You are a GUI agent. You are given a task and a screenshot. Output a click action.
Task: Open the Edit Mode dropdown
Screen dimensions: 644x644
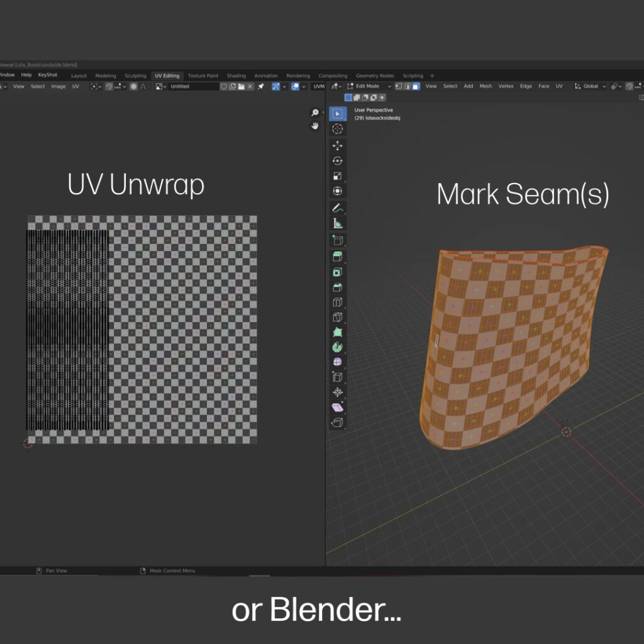[x=372, y=86]
